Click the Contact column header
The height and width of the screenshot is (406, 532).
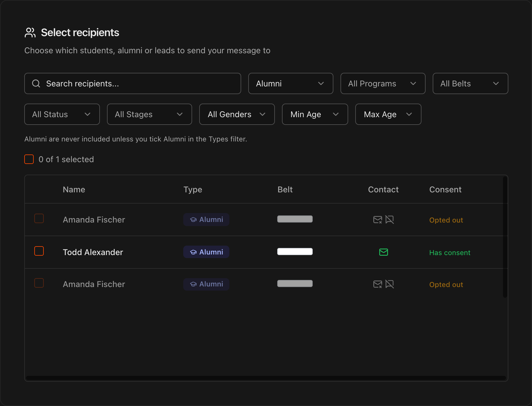(383, 189)
